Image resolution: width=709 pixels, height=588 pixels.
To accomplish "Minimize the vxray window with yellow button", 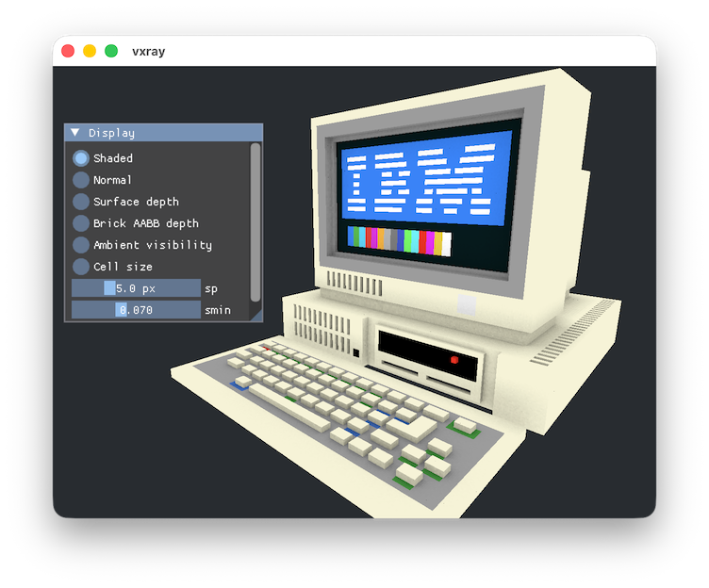I will [90, 51].
